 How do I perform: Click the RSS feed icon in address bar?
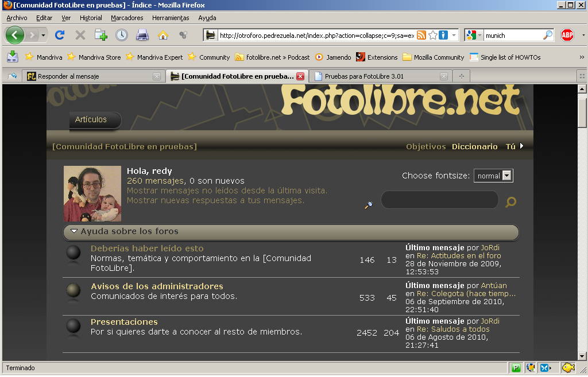[x=421, y=35]
